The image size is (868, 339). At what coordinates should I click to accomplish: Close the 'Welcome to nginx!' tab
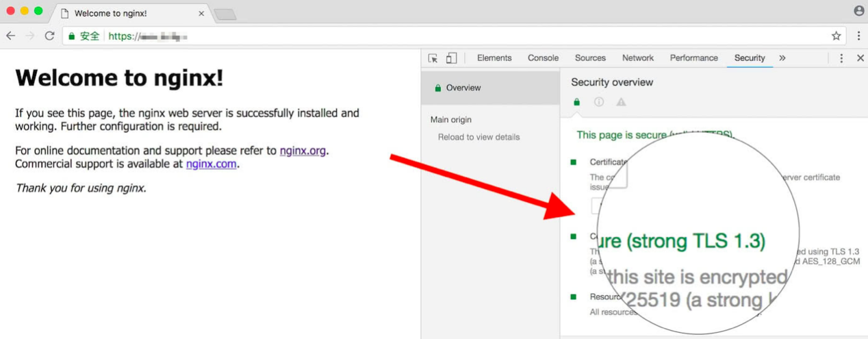click(x=201, y=14)
